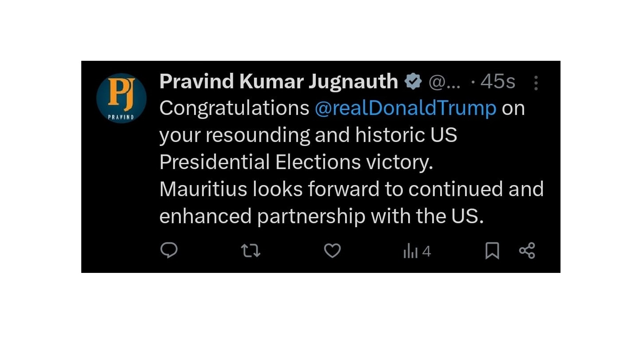The width and height of the screenshot is (644, 343).
Task: Click the view count number 4
Action: click(x=426, y=252)
